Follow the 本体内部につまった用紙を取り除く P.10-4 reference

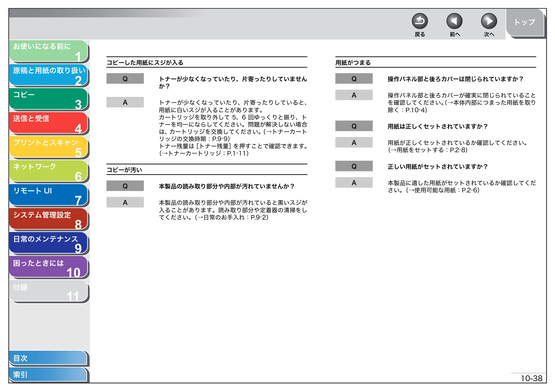[462, 106]
